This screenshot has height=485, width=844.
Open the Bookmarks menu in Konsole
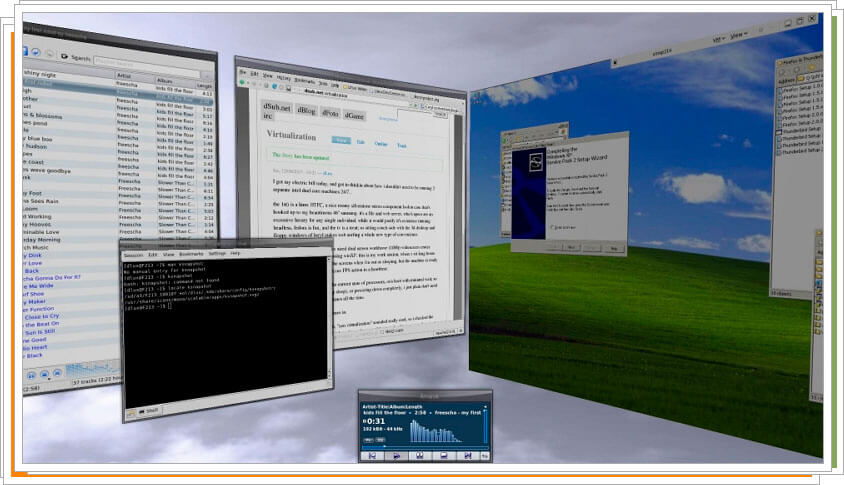[x=190, y=254]
